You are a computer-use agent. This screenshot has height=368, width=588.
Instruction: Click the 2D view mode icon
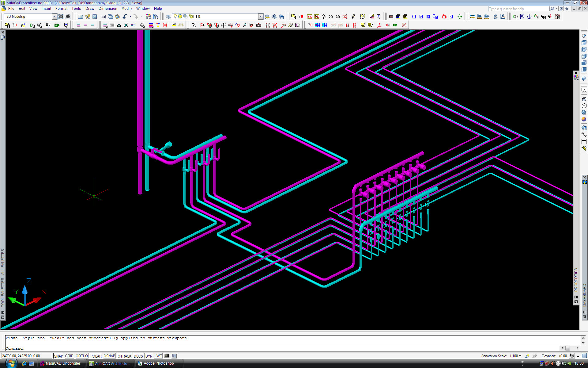pos(331,17)
